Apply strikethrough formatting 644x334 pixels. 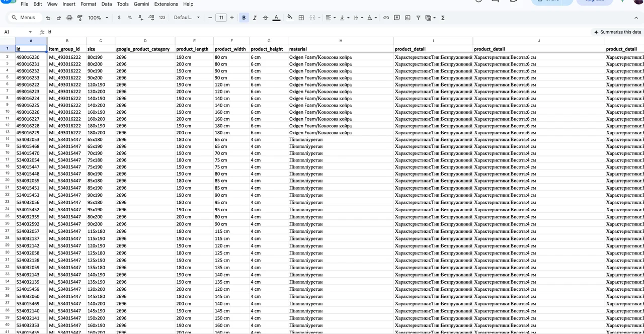[266, 18]
